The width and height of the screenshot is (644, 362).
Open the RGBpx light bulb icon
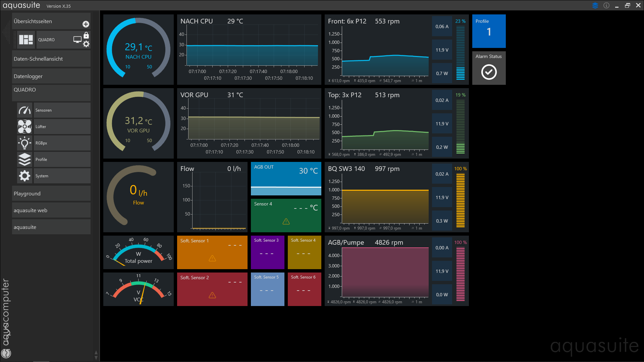click(24, 143)
